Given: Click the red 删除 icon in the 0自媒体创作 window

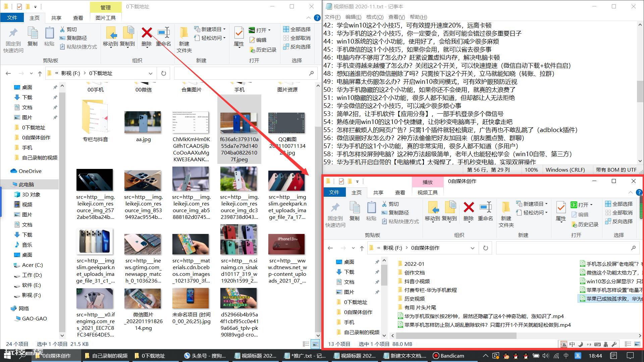Looking at the screenshot, I should tap(469, 207).
